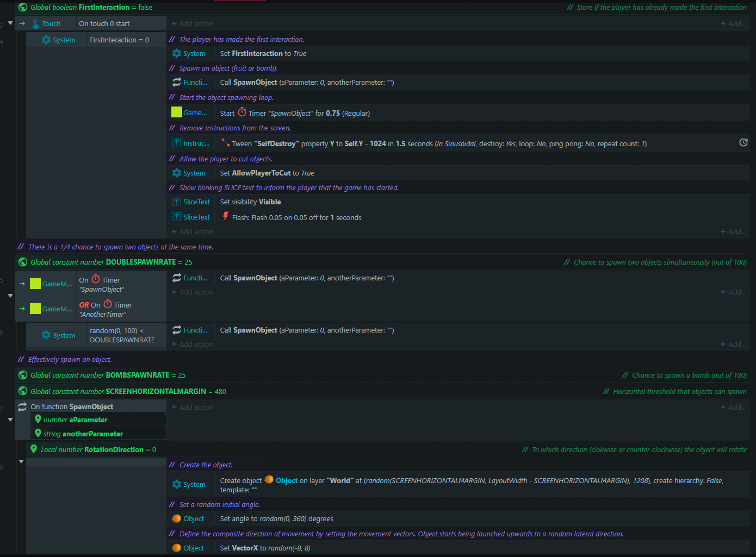Click Add... at right of On touch row
The width and height of the screenshot is (756, 557).
tap(733, 24)
